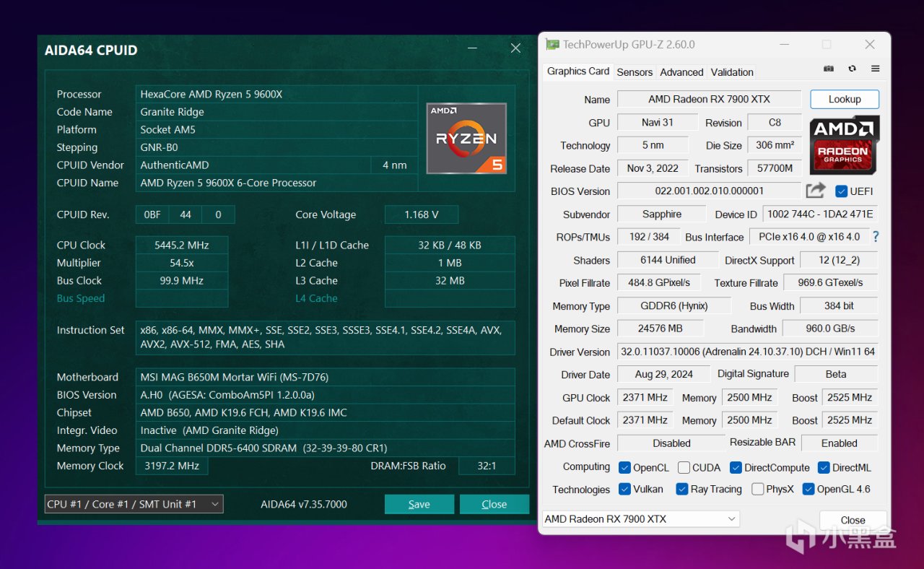Select the Device ID value 1002 744C
Image resolution: width=924 pixels, height=569 pixels.
[819, 214]
